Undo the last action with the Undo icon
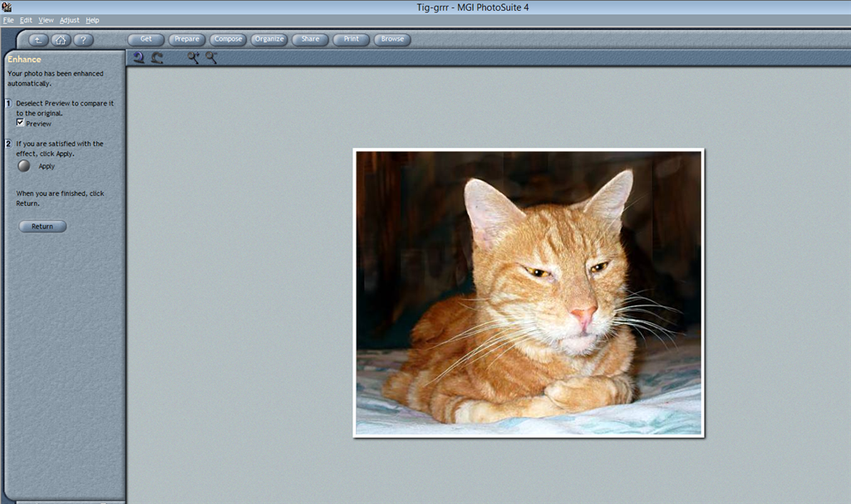The height and width of the screenshot is (504, 851). click(139, 57)
